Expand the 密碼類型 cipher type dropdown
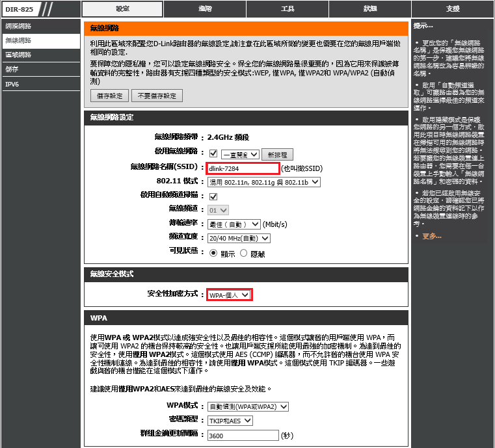 tap(230, 421)
